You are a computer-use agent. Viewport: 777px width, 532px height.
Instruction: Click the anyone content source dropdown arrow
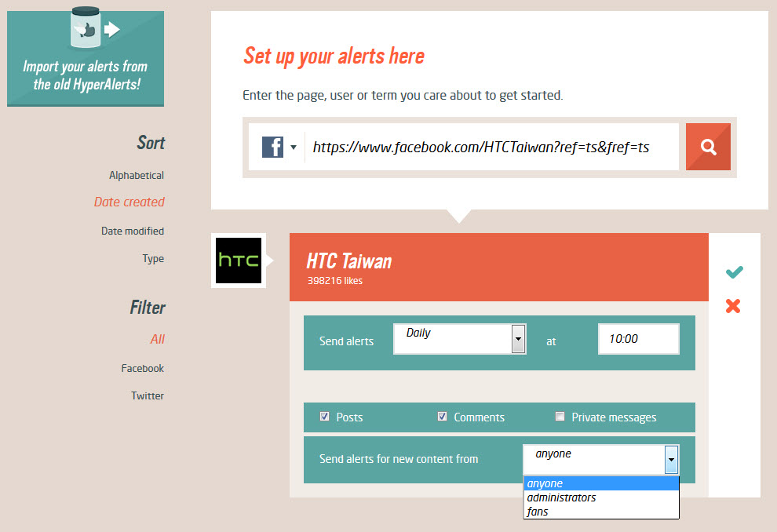click(x=671, y=460)
